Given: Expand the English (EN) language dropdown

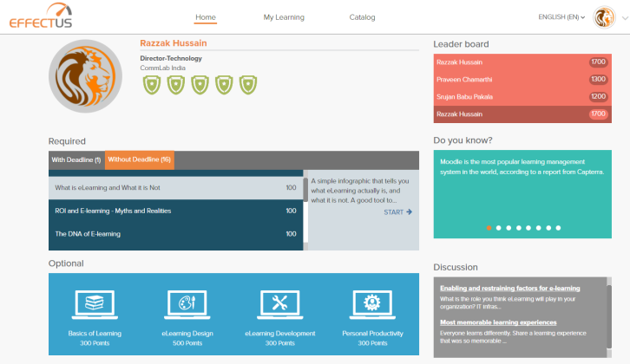Looking at the screenshot, I should [x=561, y=17].
